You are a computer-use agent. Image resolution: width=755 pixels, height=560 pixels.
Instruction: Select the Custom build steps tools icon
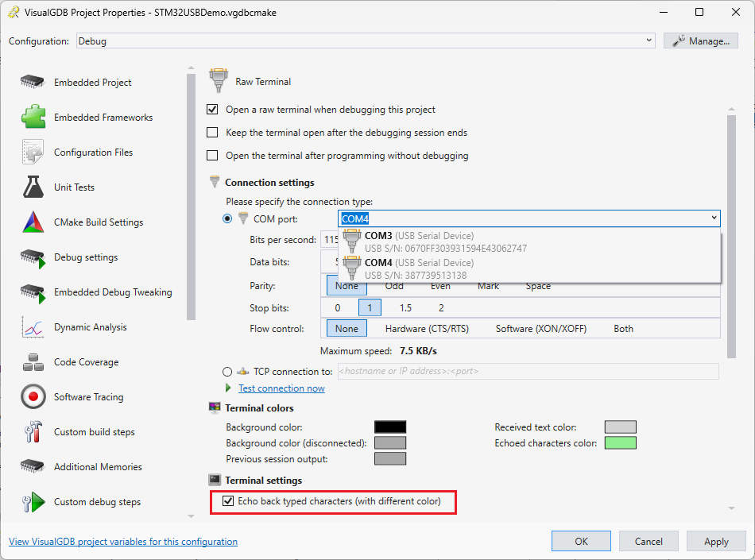pos(33,432)
